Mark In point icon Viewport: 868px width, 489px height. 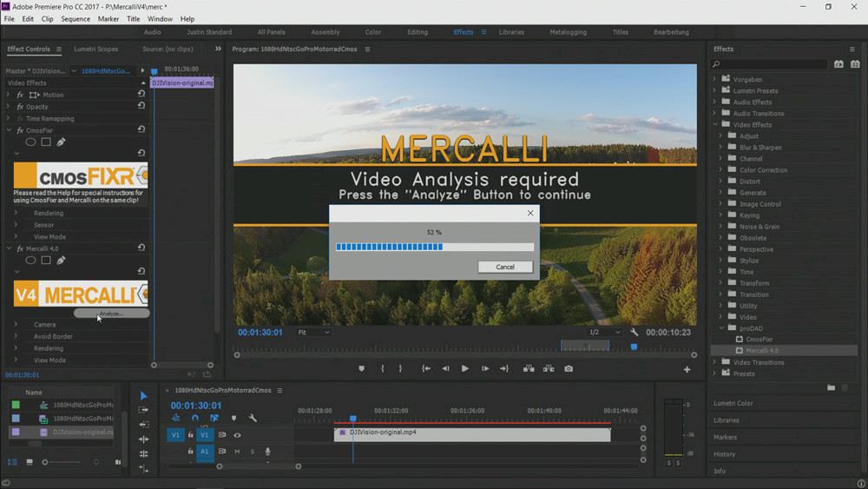[x=383, y=368]
